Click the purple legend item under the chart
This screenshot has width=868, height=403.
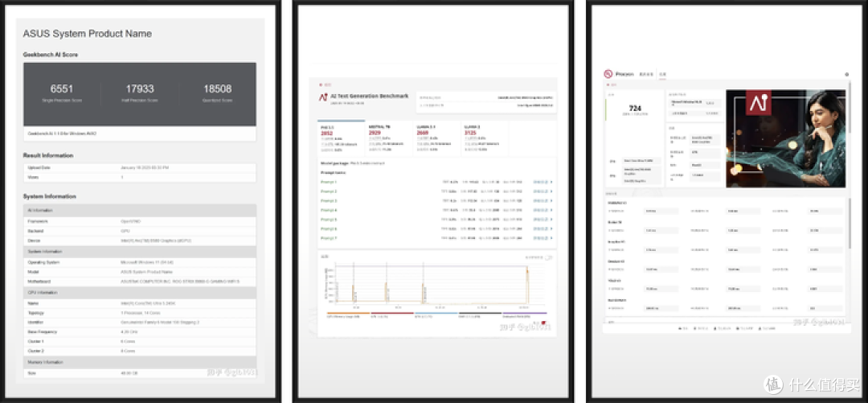(524, 315)
